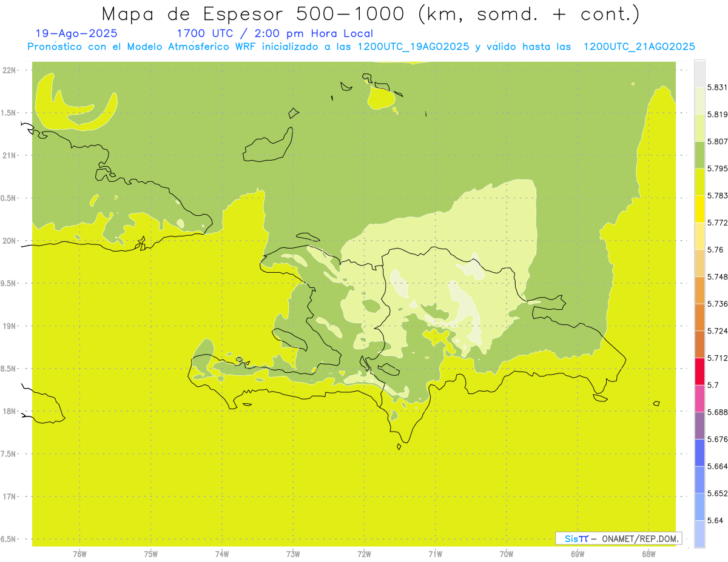Click the 70W longitude axis label

(x=506, y=554)
